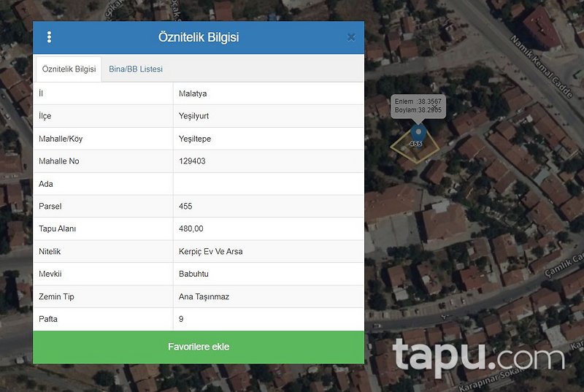Screen dimensions: 584x392
Task: Select the value Ana Taşınmaz
Action: [204, 296]
